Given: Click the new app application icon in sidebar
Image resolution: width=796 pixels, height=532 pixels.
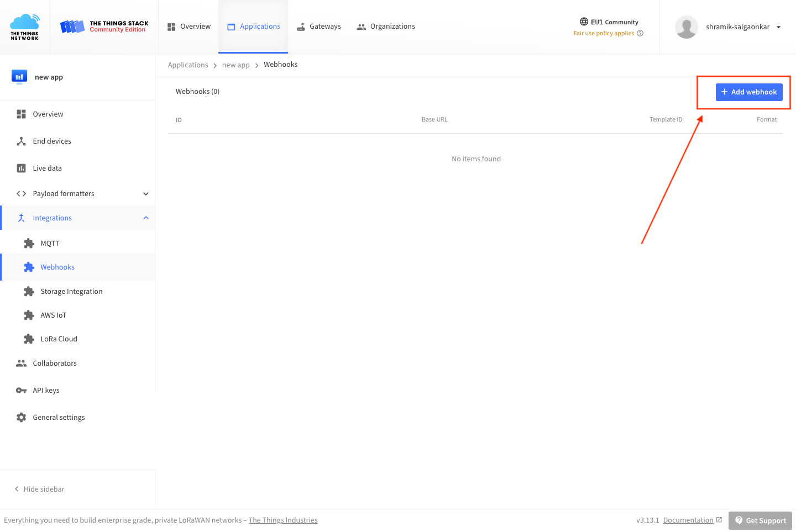Looking at the screenshot, I should pyautogui.click(x=19, y=77).
